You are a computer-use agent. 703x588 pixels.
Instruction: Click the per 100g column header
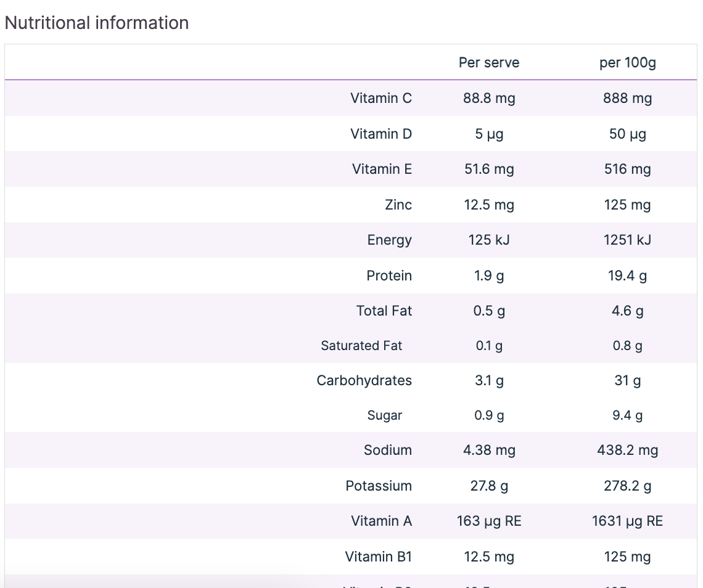click(627, 63)
